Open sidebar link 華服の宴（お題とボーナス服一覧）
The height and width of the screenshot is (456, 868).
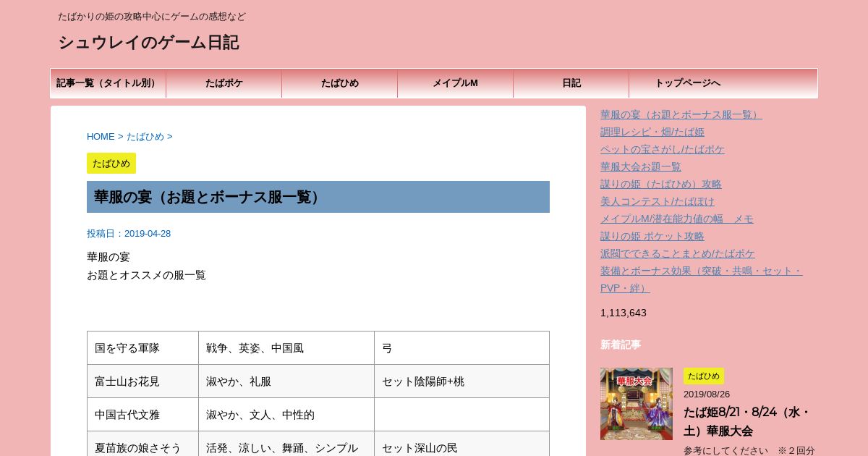(x=681, y=114)
